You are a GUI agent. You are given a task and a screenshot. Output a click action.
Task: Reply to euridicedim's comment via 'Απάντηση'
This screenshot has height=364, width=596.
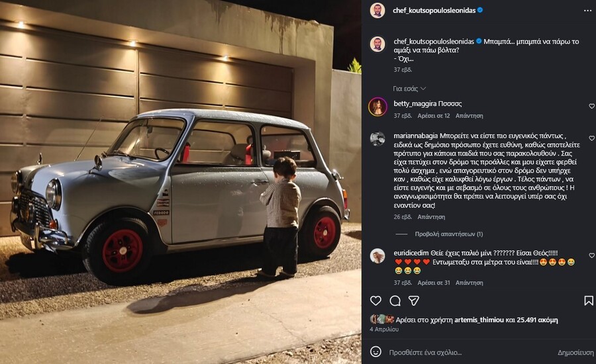pyautogui.click(x=469, y=283)
